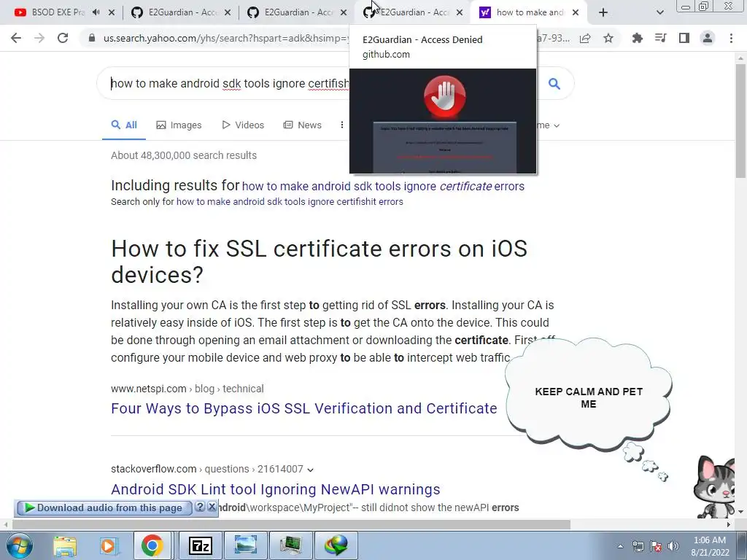The height and width of the screenshot is (560, 747).
Task: Open 'Four Ways to Bypass iOS SSL' result
Action: pyautogui.click(x=304, y=408)
